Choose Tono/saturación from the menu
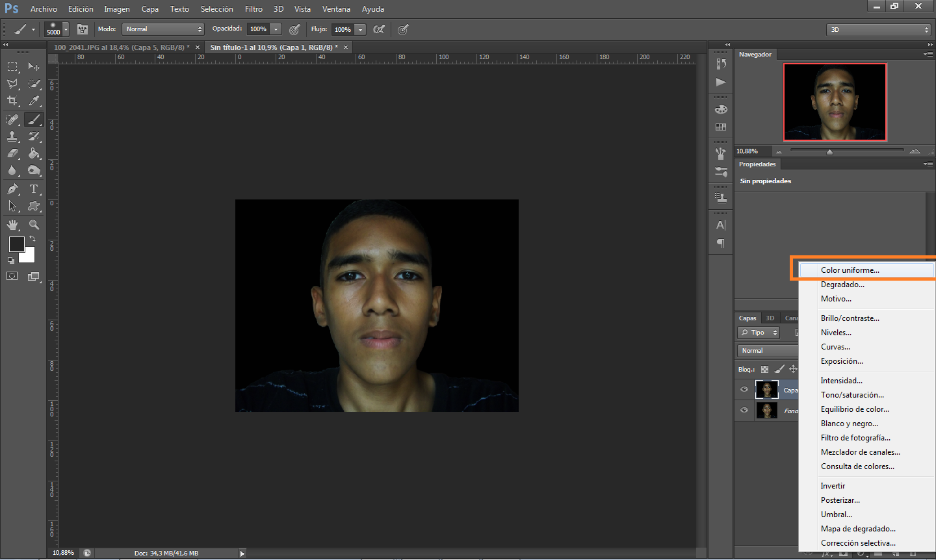Viewport: 936px width, 560px height. click(867, 395)
